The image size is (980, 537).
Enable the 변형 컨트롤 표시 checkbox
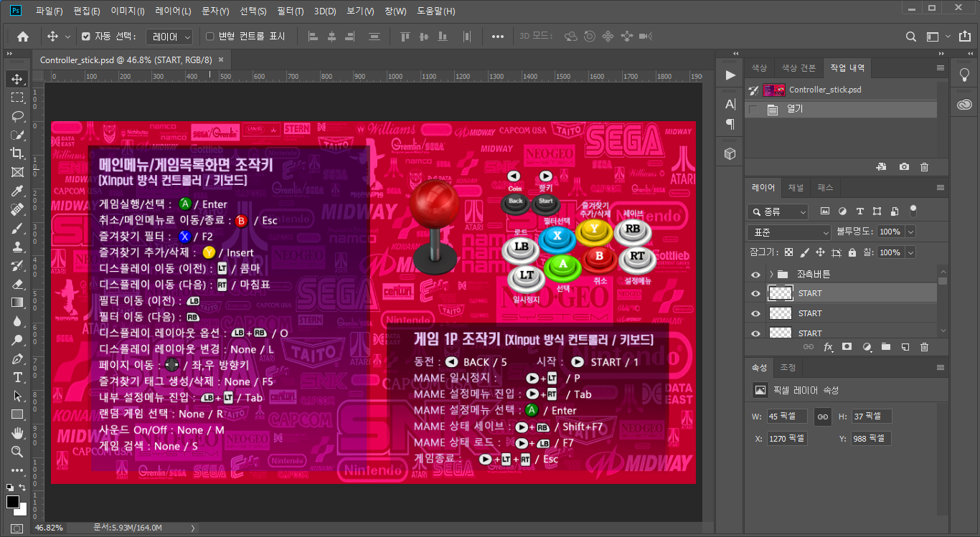[210, 37]
